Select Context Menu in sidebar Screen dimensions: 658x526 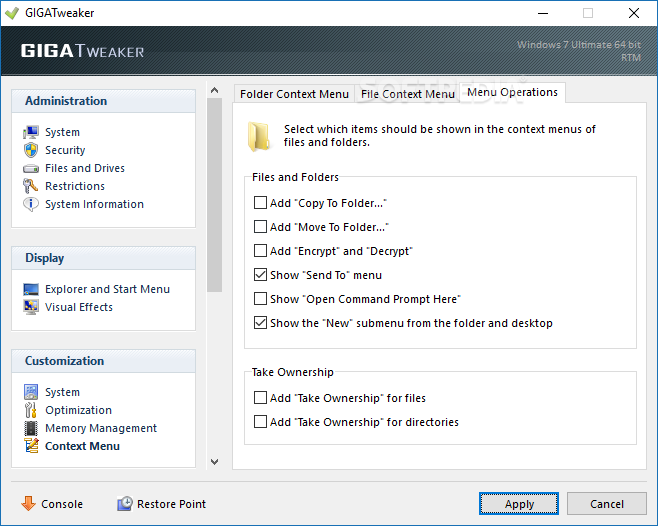(x=82, y=446)
